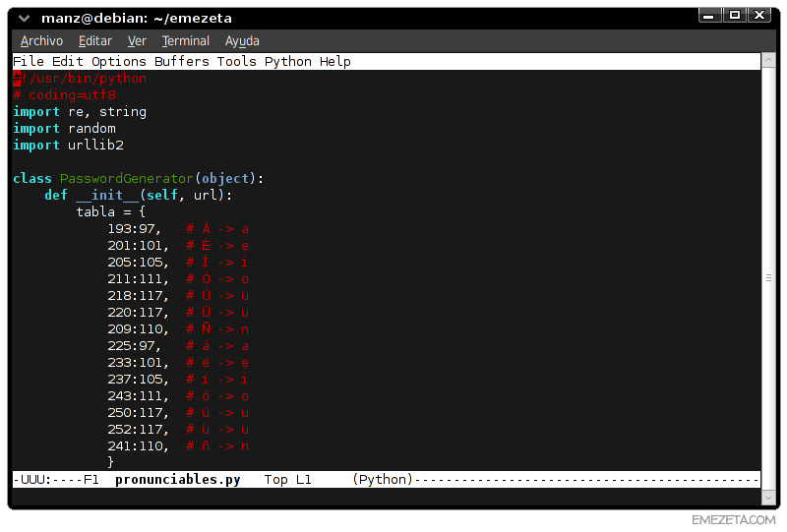Click the -UUU:----F1 status indicator
The height and width of the screenshot is (532, 787).
click(56, 479)
